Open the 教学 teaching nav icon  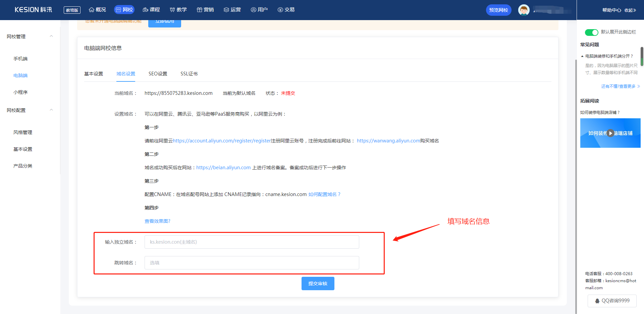(x=172, y=10)
